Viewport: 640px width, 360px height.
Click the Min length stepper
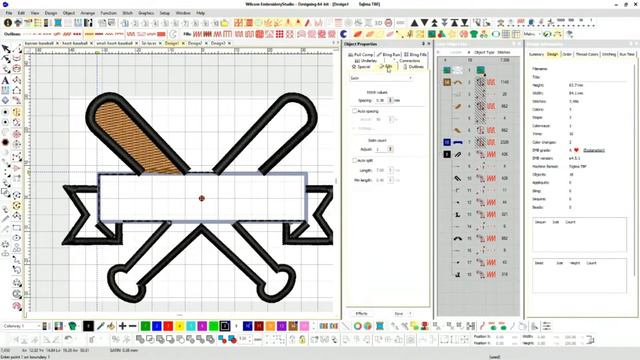391,180
